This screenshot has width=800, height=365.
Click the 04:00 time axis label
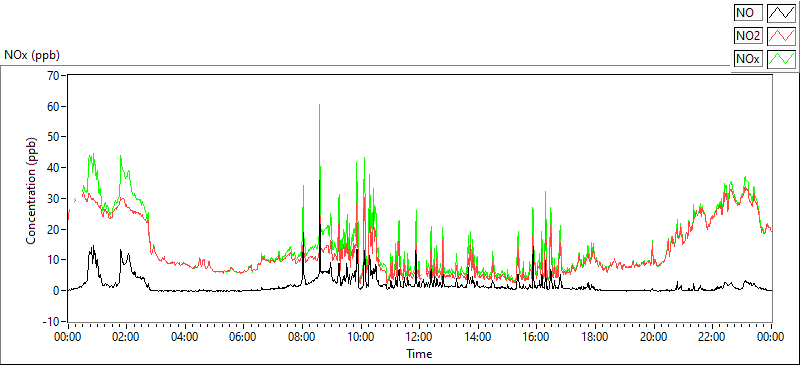pyautogui.click(x=185, y=337)
